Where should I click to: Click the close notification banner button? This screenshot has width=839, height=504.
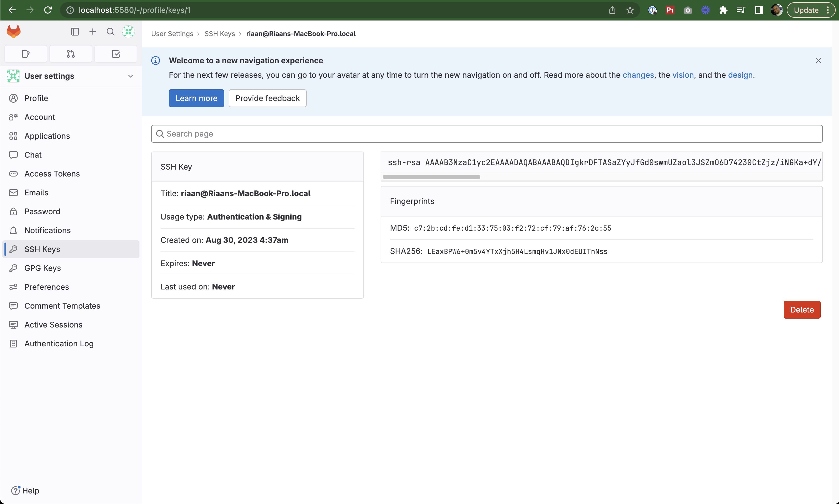point(819,61)
